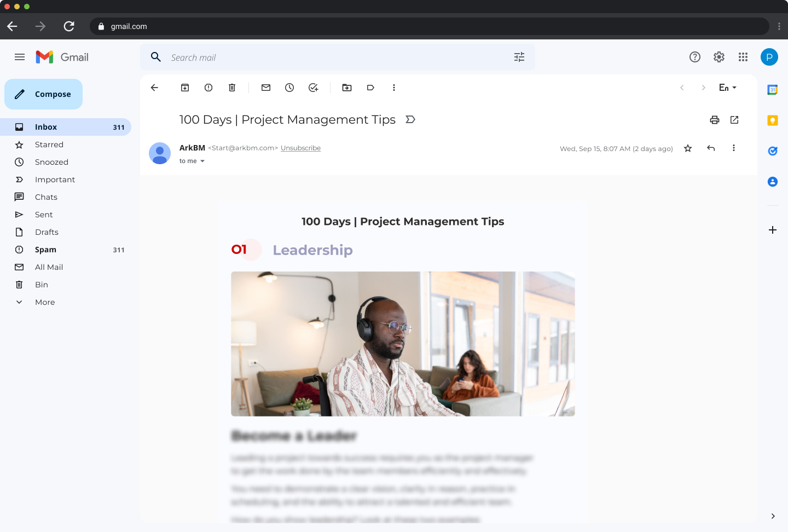The height and width of the screenshot is (532, 788).
Task: Print the email with printer icon
Action: click(x=715, y=120)
